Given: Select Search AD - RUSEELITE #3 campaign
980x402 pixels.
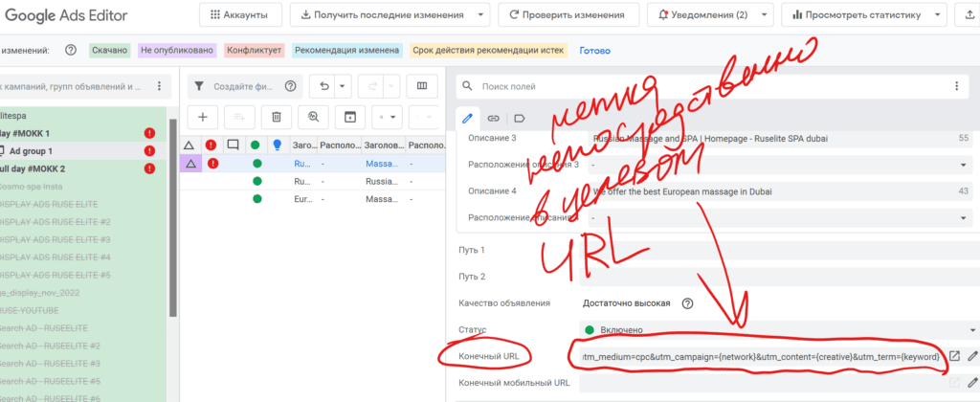Looking at the screenshot, I should click(50, 364).
